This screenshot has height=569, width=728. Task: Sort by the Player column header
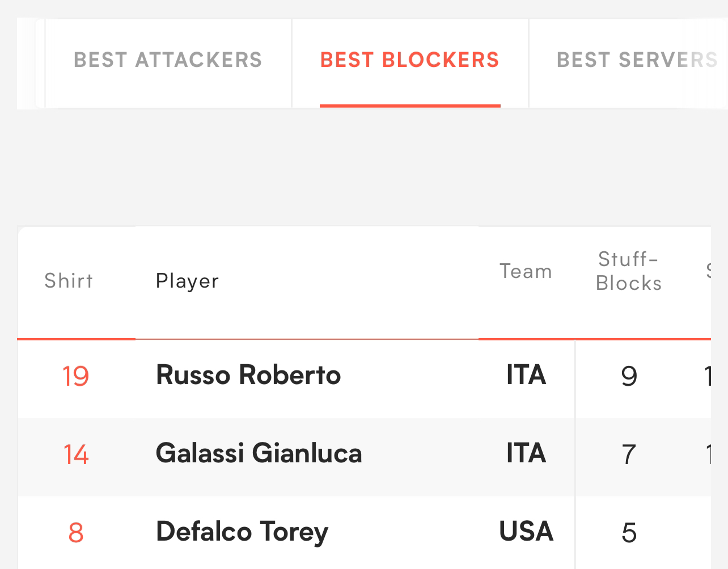[x=188, y=281]
